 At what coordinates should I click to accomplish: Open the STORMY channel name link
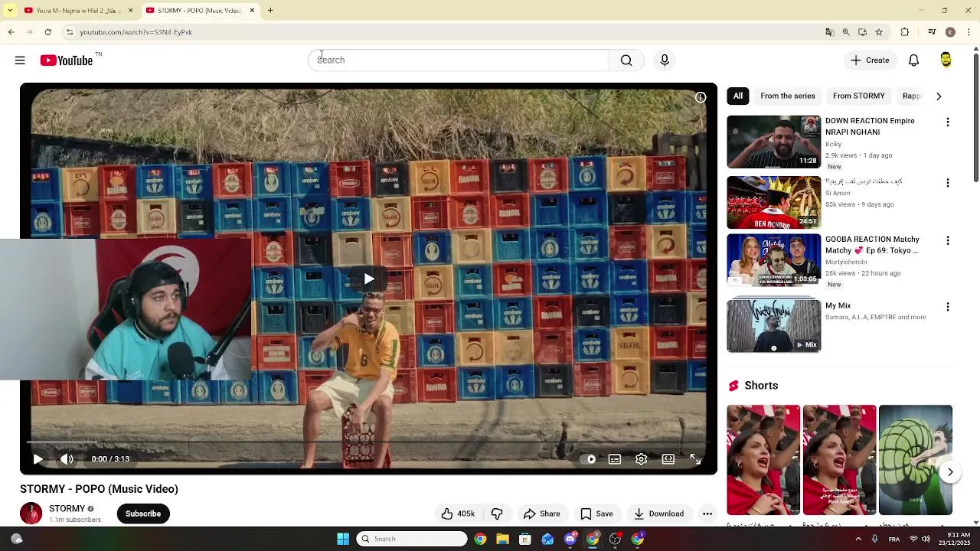pyautogui.click(x=67, y=508)
